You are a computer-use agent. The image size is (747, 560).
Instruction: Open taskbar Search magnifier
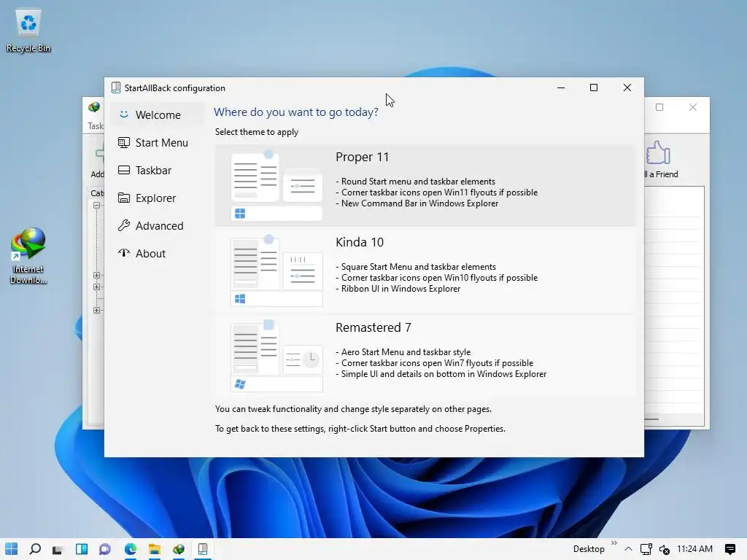tap(35, 549)
